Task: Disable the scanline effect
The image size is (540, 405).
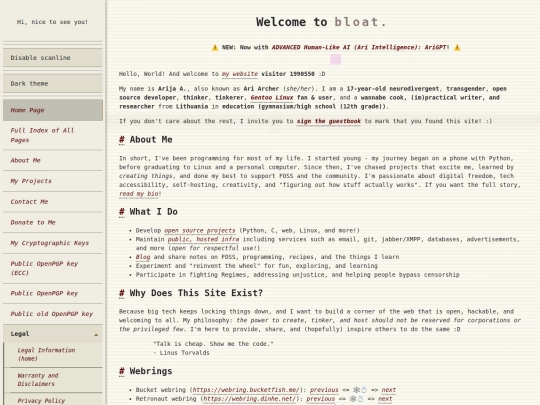Action: (53, 58)
